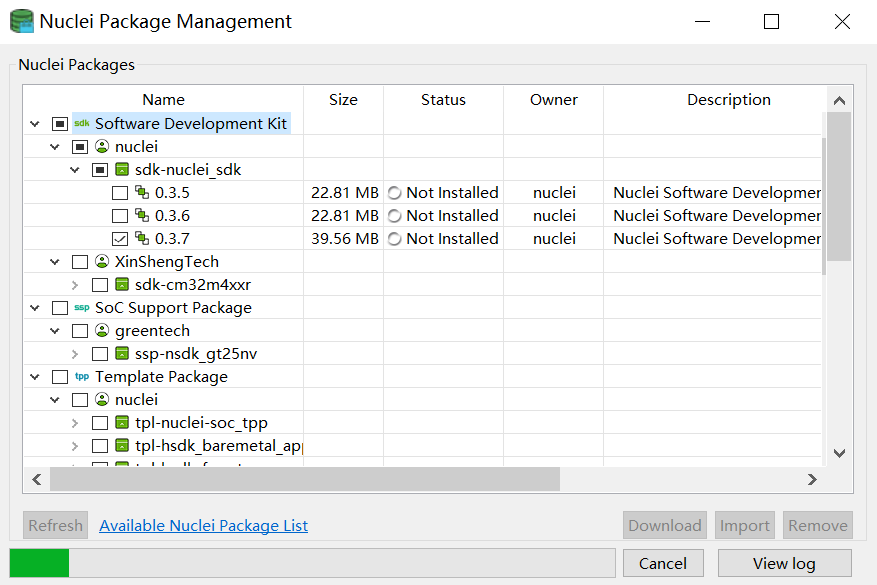Toggle the sdk-nuclei_sdk checkbox
The image size is (877, 585).
coord(100,169)
